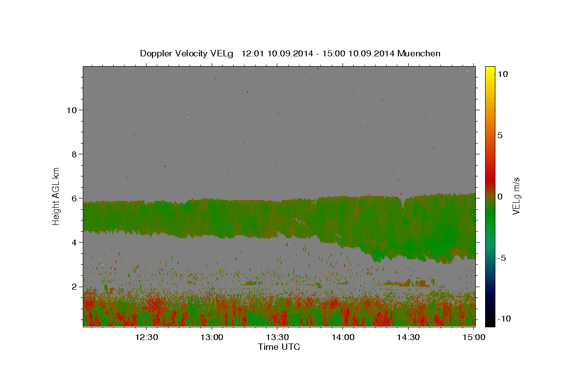
Task: Click the "VELg m/s" colorbar label
Action: click(x=516, y=196)
